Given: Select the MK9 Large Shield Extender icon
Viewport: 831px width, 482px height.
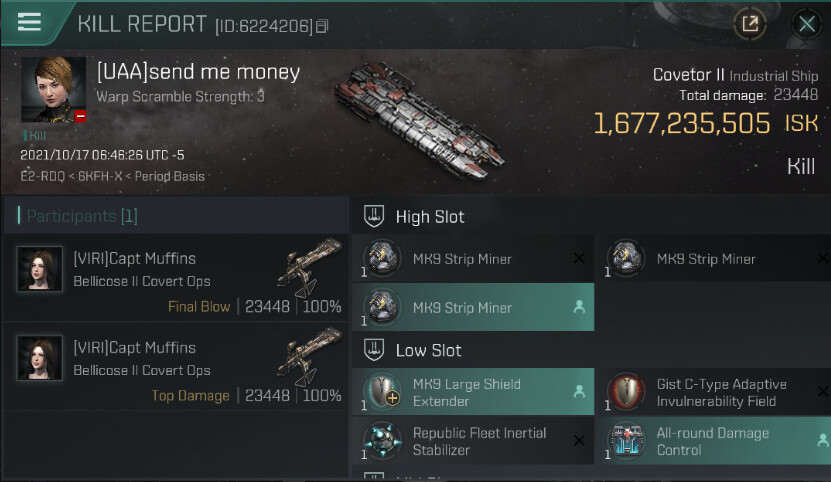Looking at the screenshot, I should pos(380,392).
